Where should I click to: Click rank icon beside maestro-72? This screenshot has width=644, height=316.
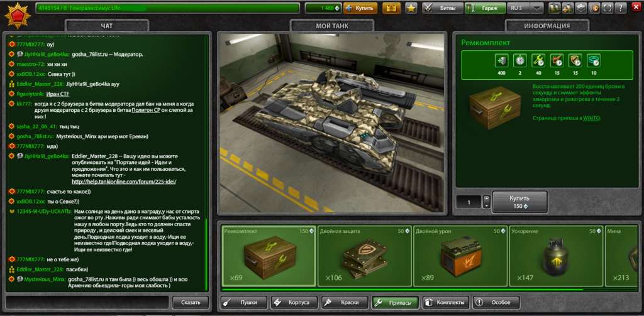pyautogui.click(x=11, y=64)
